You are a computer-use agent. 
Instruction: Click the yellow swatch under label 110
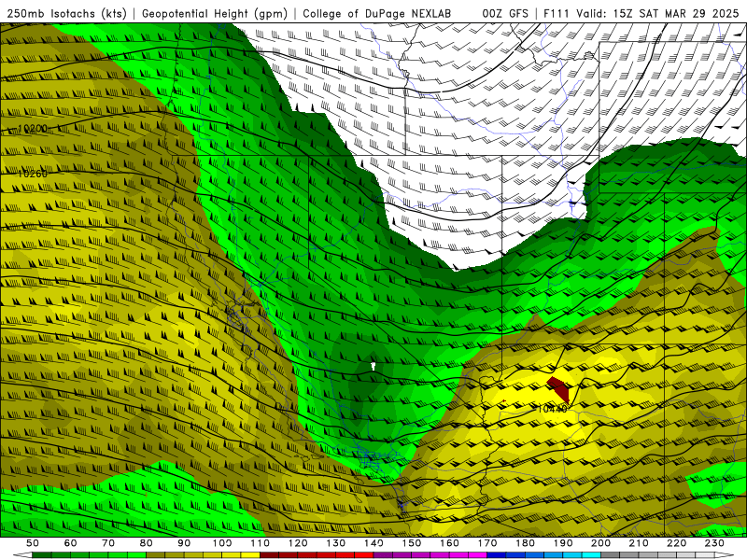click(250, 555)
